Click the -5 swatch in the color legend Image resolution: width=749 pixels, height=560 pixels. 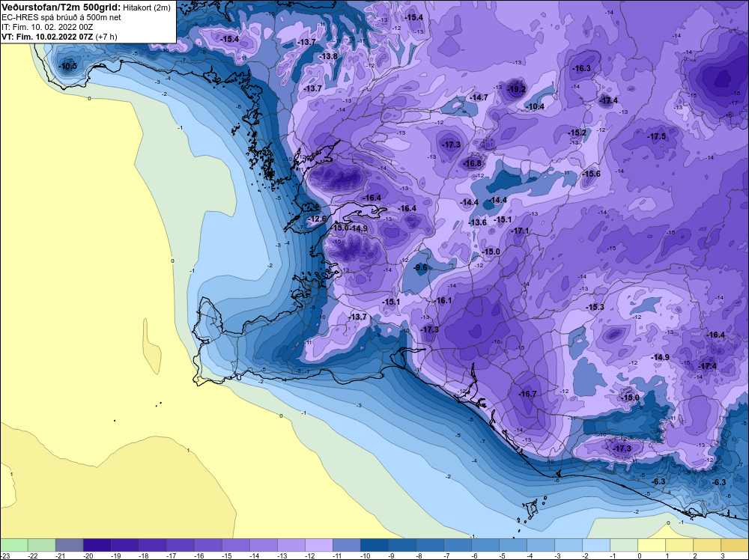[x=512, y=545]
